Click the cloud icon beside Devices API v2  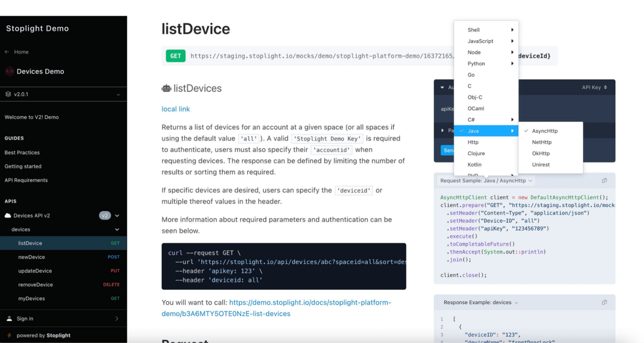click(x=8, y=215)
